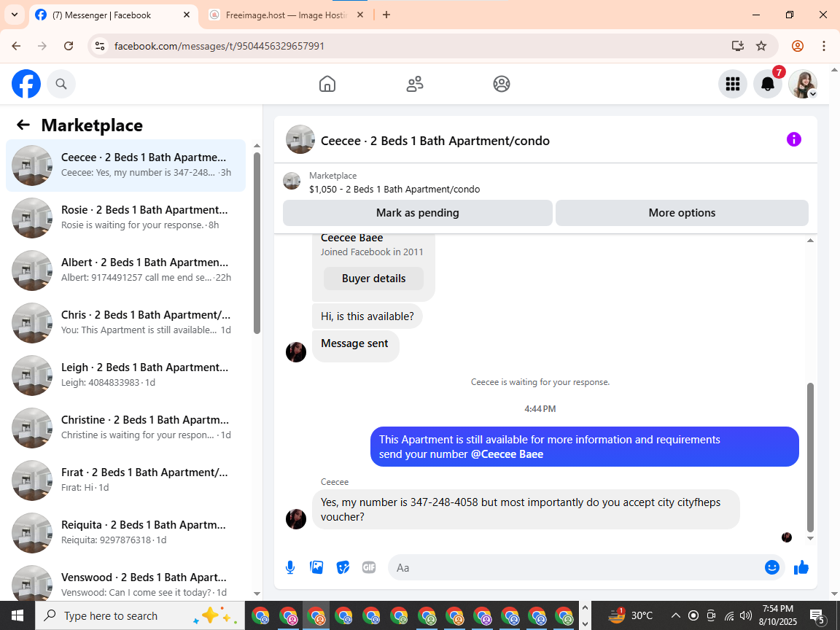Open the Friends icon in top navigation
The height and width of the screenshot is (630, 840).
click(415, 84)
